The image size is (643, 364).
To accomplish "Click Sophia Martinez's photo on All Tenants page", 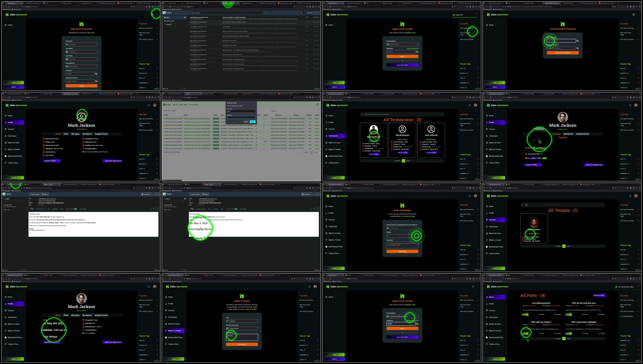I will (x=534, y=223).
